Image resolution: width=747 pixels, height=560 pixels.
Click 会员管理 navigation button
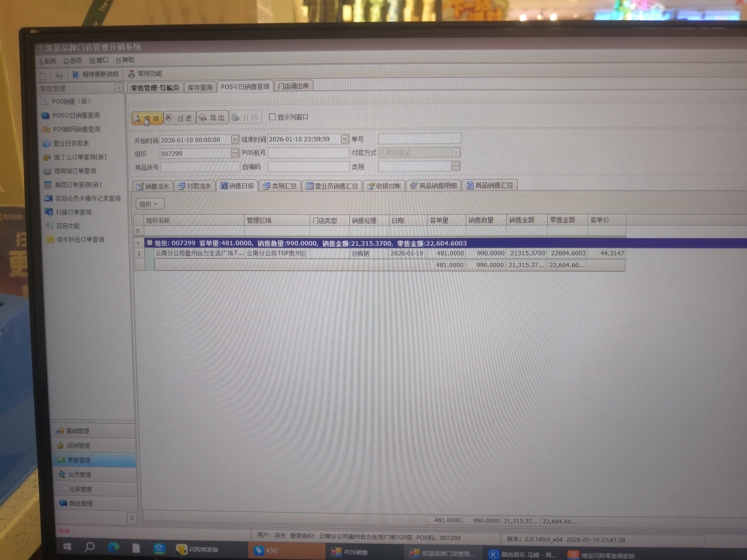(x=79, y=475)
